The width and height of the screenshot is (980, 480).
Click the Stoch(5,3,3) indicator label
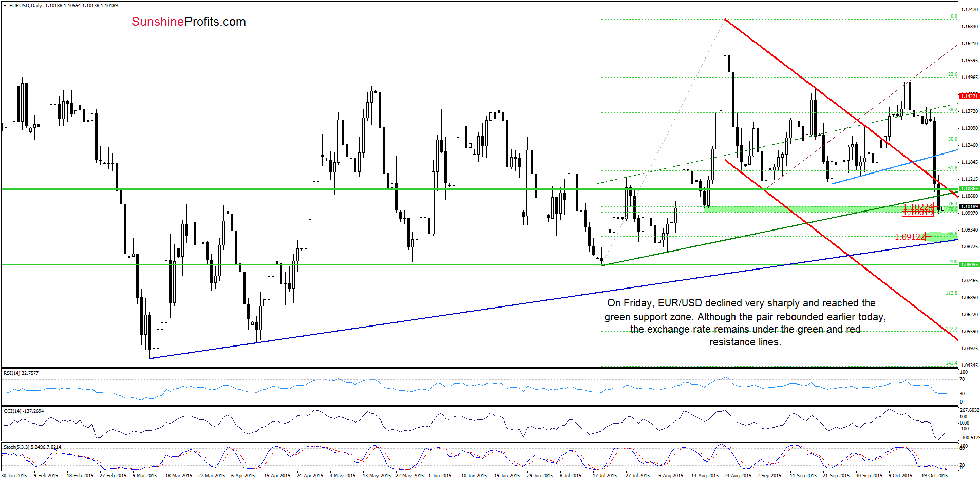tap(32, 447)
